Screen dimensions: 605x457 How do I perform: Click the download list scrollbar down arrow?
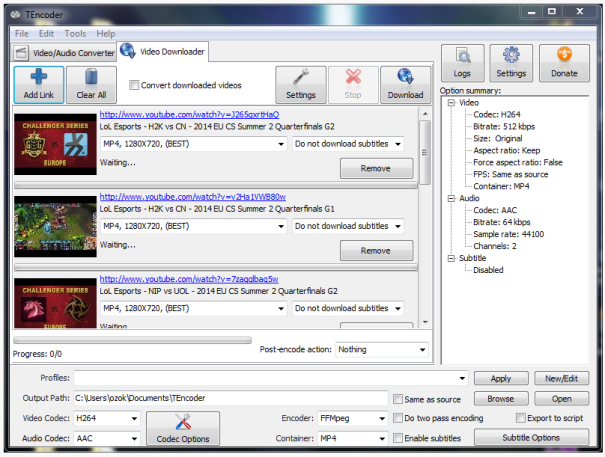pos(425,322)
